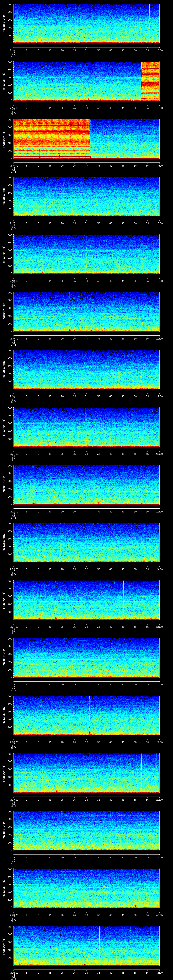Screen dimensions: 173x980
Task: Click the 31:00 end time label
Action: click(x=159, y=973)
